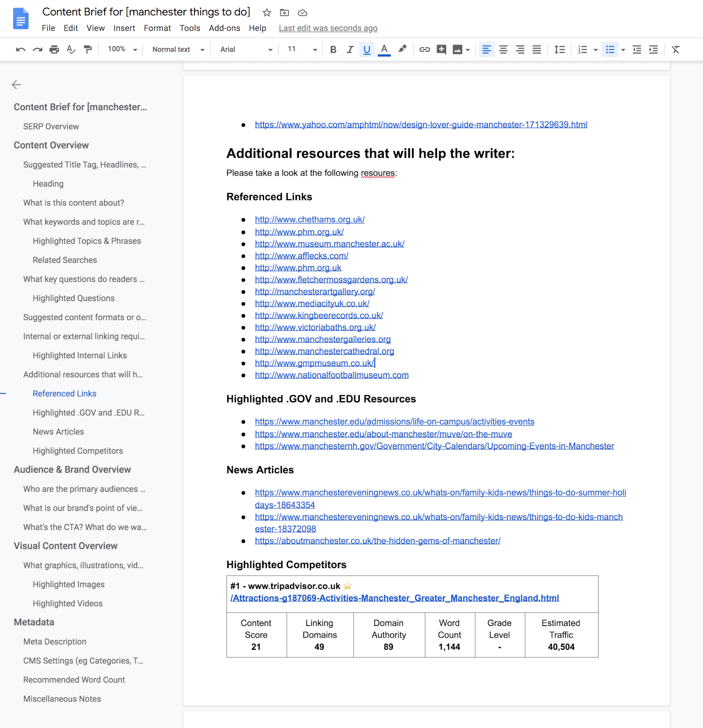Open the Text color picker
The width and height of the screenshot is (703, 728).
384,49
